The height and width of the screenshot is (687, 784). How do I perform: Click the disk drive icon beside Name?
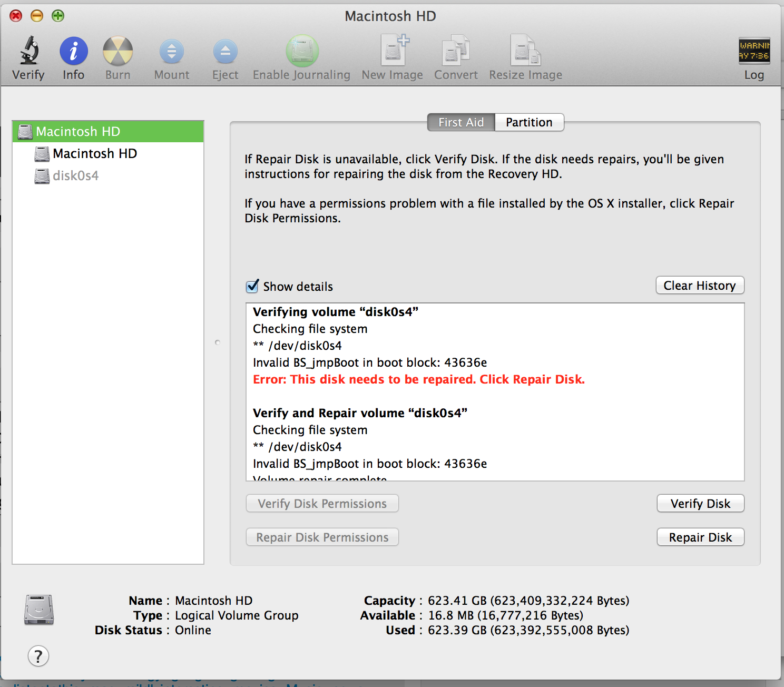39,610
